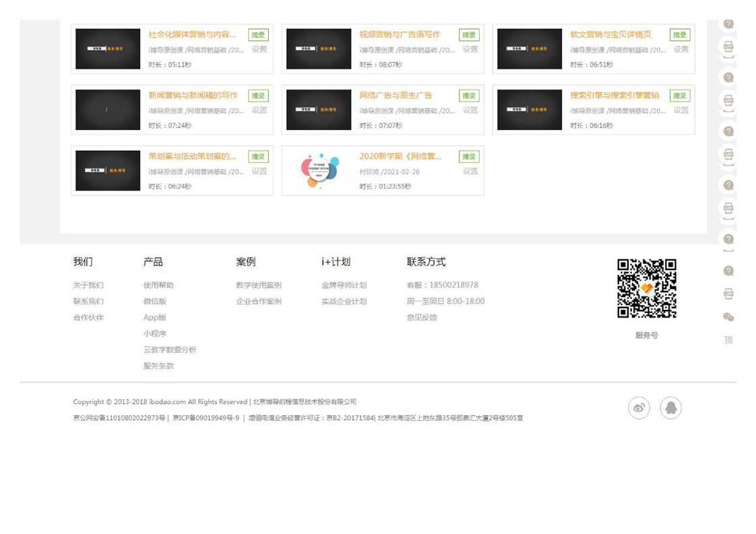Open the 使用帮助 footer link
Viewport: 756px width, 534px height.
(x=158, y=286)
